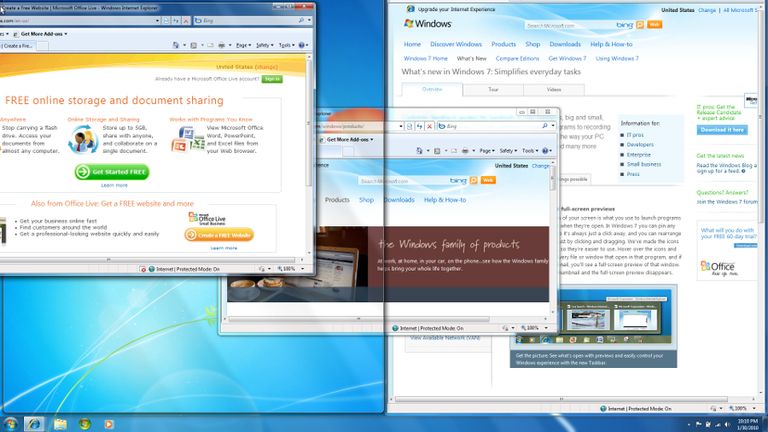The height and width of the screenshot is (432, 768).
Task: Open the Start menu orb
Action: 10,424
